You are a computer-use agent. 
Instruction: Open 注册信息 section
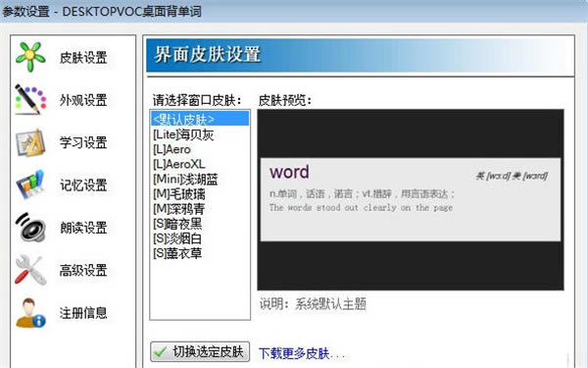pos(83,313)
